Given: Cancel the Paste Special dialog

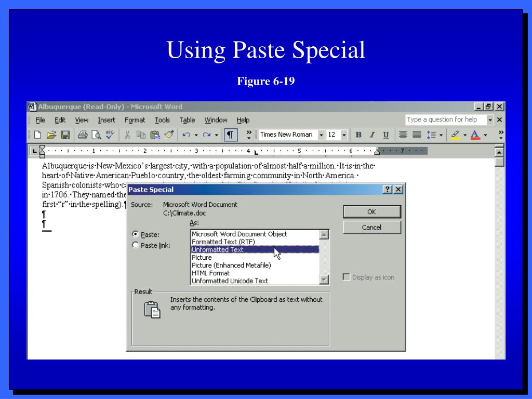Looking at the screenshot, I should pyautogui.click(x=372, y=228).
